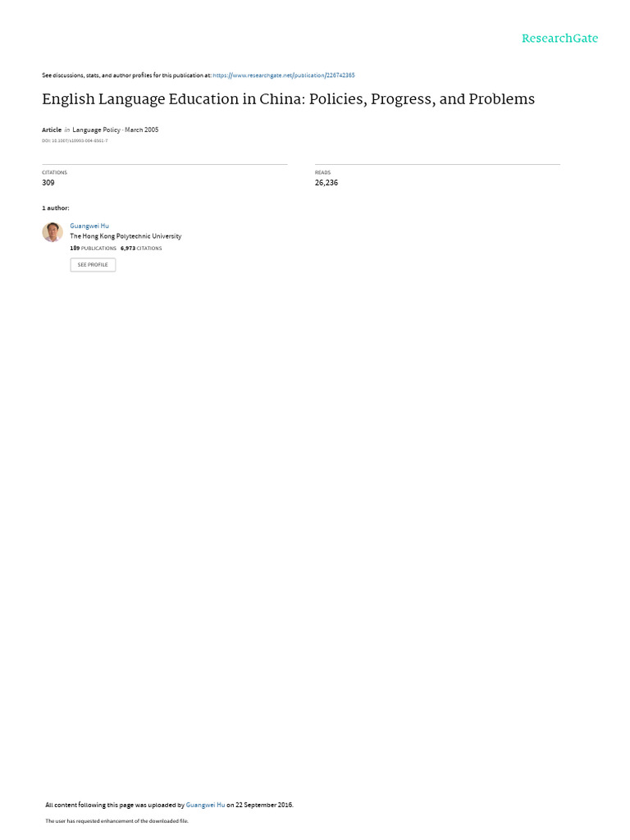Screen dimensions: 630x840
Task: Open Guangwei Hu's name under the author heading
Action: 89,226
